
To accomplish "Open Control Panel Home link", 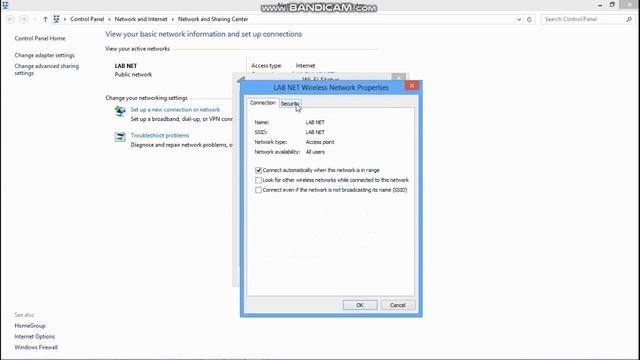I will (40, 38).
